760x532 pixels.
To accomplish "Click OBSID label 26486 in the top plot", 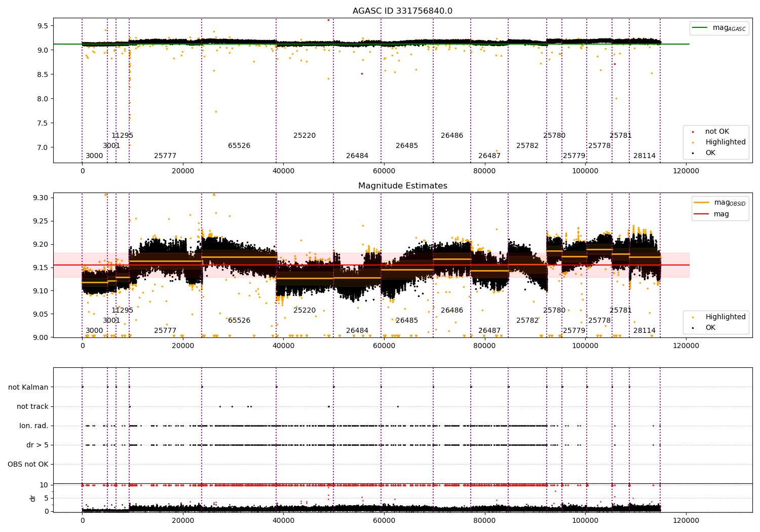I will pyautogui.click(x=452, y=136).
